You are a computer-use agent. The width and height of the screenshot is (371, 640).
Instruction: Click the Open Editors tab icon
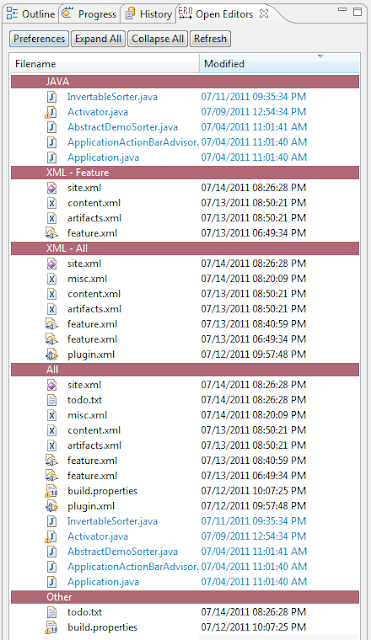(185, 13)
